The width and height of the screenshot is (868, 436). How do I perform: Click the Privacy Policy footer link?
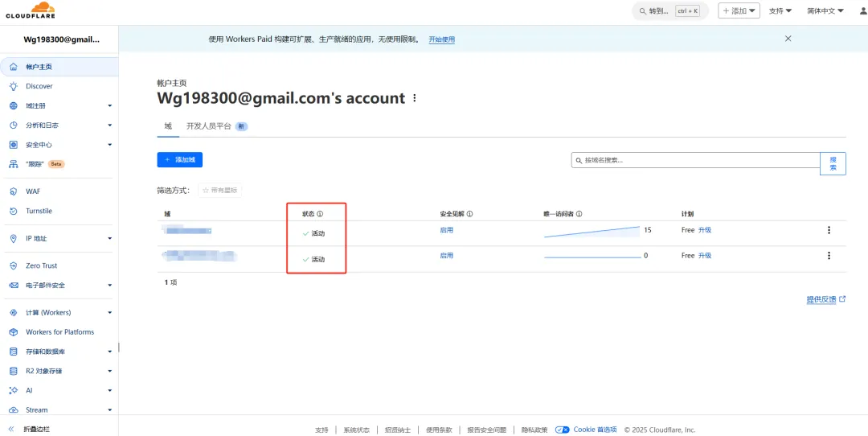pos(534,430)
